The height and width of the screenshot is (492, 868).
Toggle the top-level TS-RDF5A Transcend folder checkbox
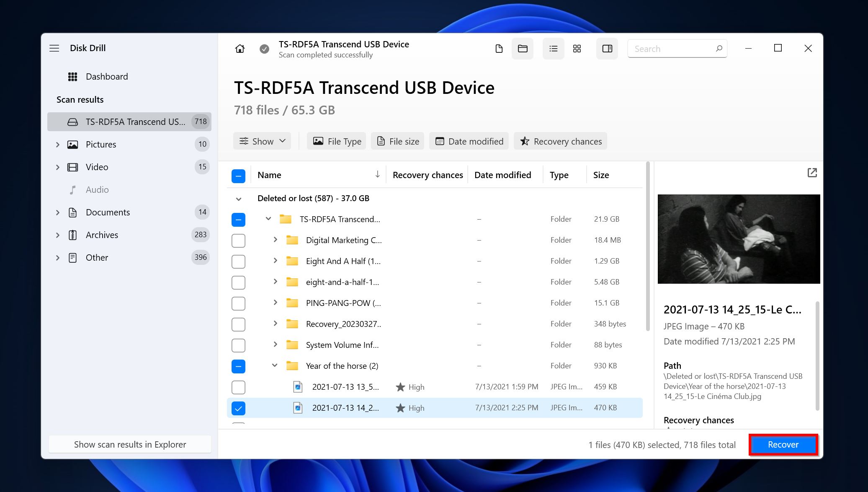pos(238,219)
